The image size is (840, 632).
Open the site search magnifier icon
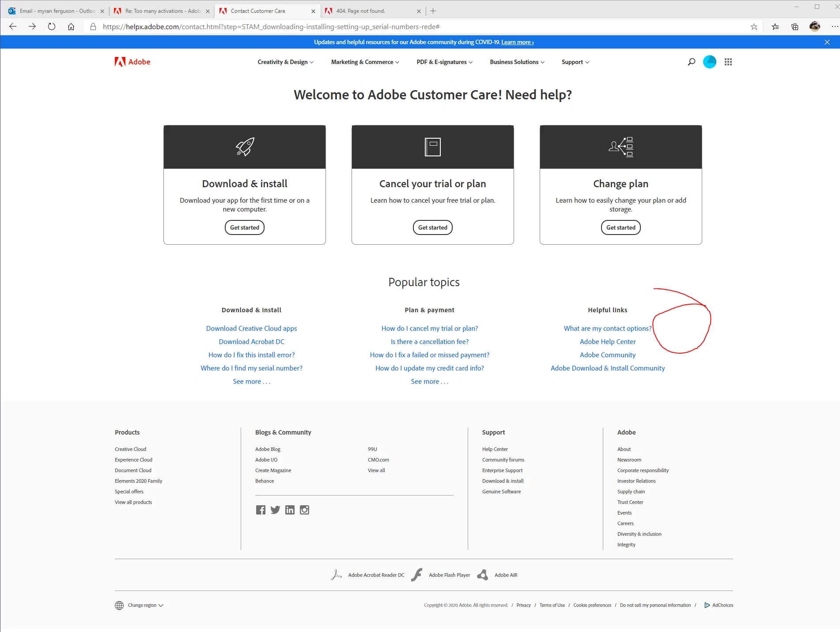[x=692, y=62]
